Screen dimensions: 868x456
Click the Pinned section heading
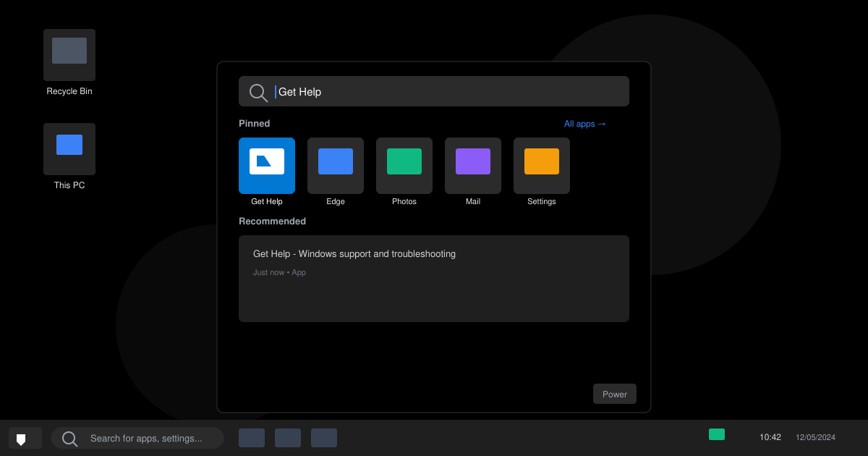coord(255,124)
